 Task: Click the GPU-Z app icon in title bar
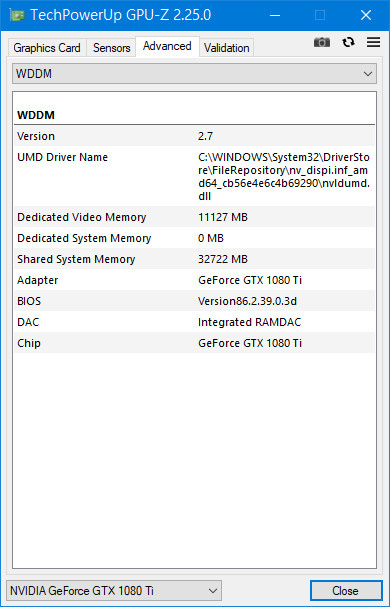pos(17,15)
